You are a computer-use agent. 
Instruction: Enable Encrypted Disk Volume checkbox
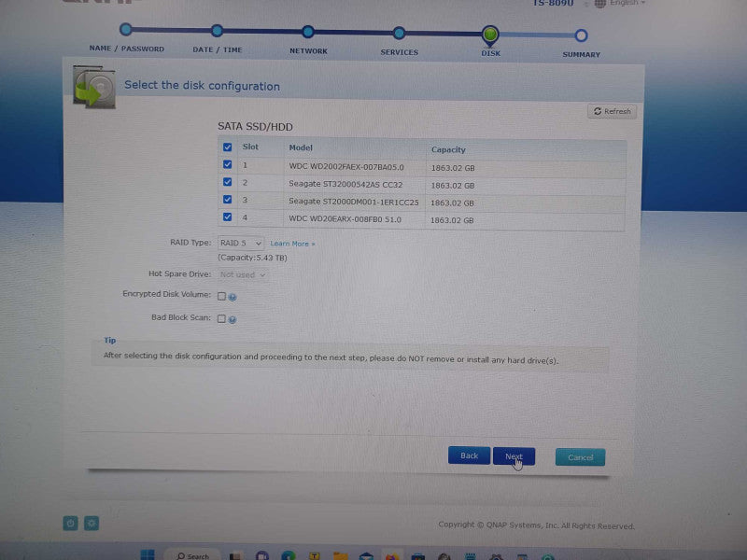coord(221,296)
